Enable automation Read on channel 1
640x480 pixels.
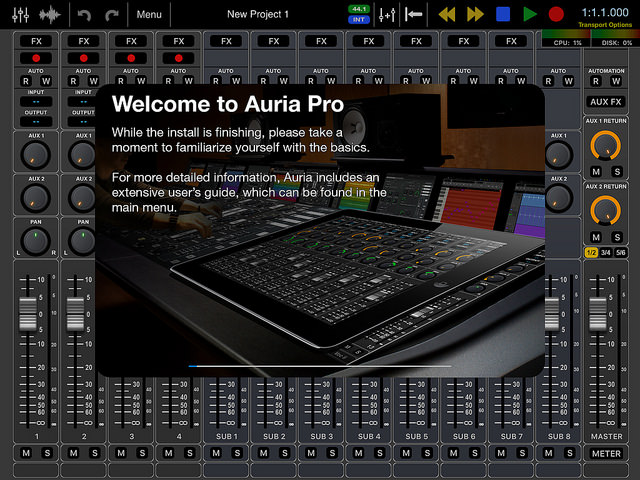coord(26,81)
